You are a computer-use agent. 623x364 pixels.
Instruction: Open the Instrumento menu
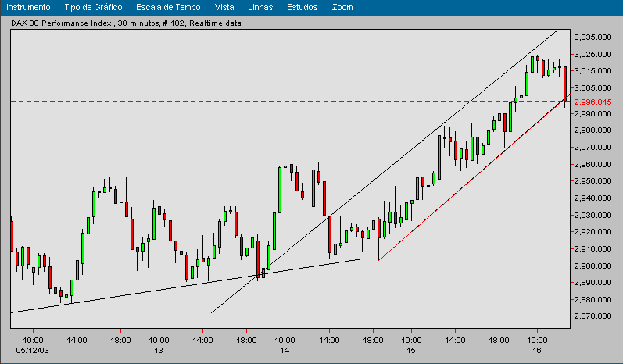[x=28, y=7]
